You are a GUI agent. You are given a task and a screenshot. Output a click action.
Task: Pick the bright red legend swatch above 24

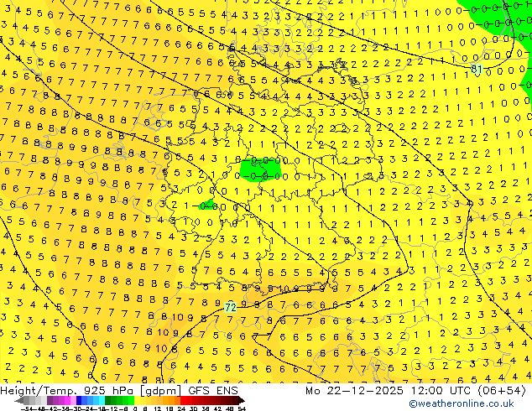183,400
